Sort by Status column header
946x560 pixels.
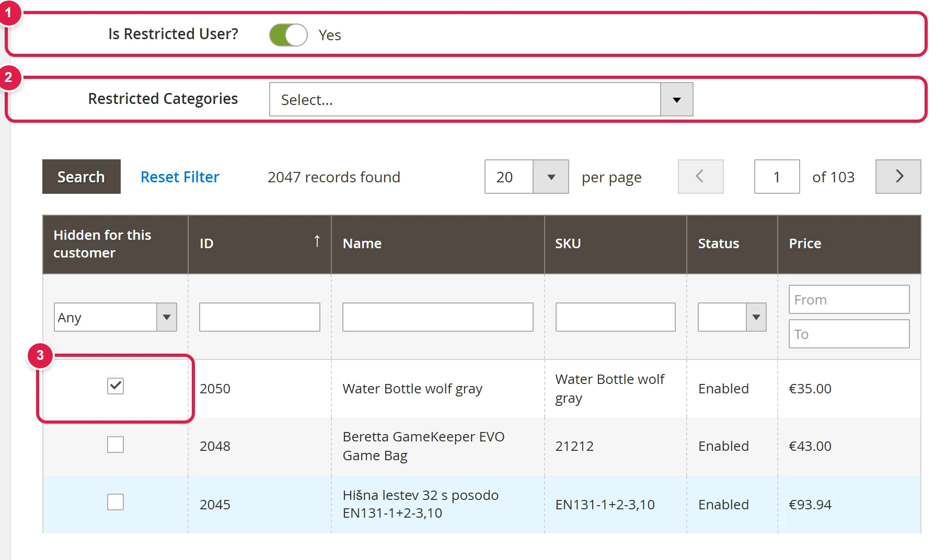point(732,244)
